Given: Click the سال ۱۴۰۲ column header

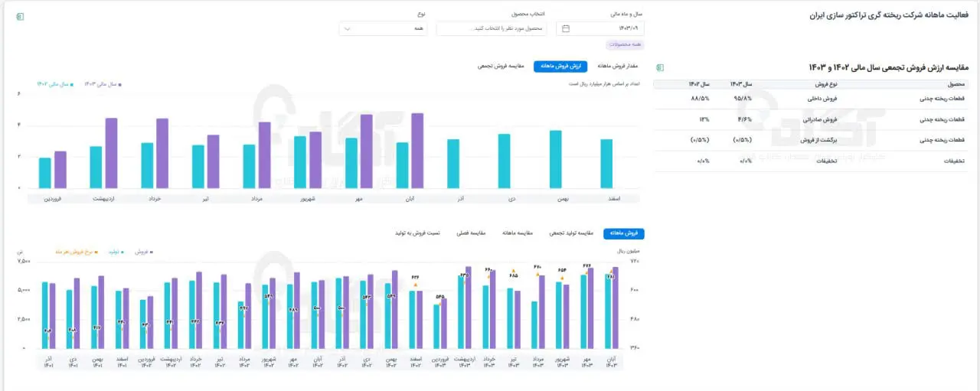Looking at the screenshot, I should [x=698, y=83].
